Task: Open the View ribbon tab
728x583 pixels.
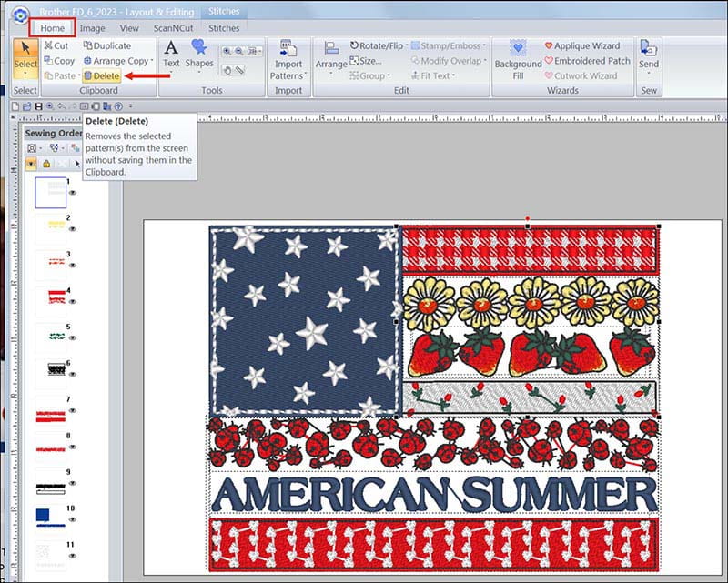Action: click(129, 28)
